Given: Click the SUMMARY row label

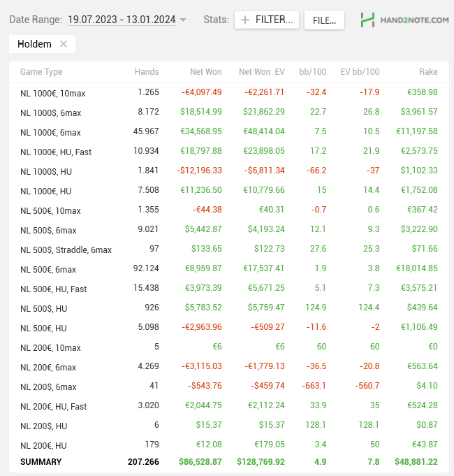Looking at the screenshot, I should point(41,462).
